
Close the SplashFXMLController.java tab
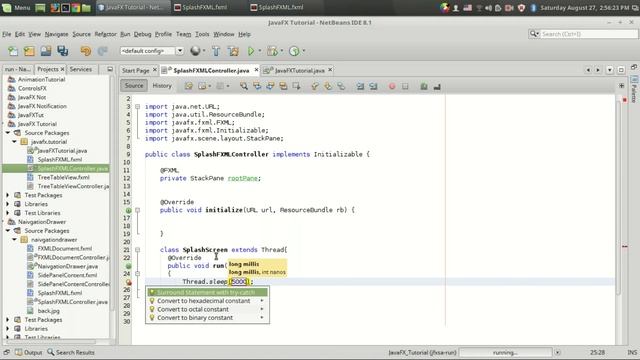[x=256, y=70]
